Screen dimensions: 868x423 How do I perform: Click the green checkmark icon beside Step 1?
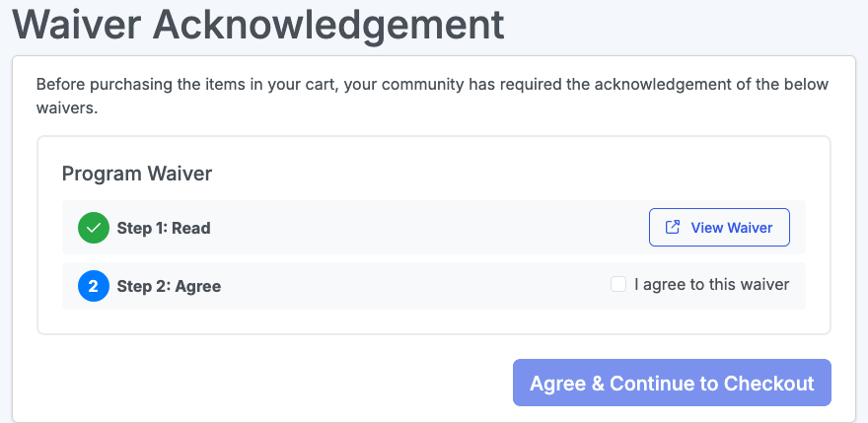(94, 228)
